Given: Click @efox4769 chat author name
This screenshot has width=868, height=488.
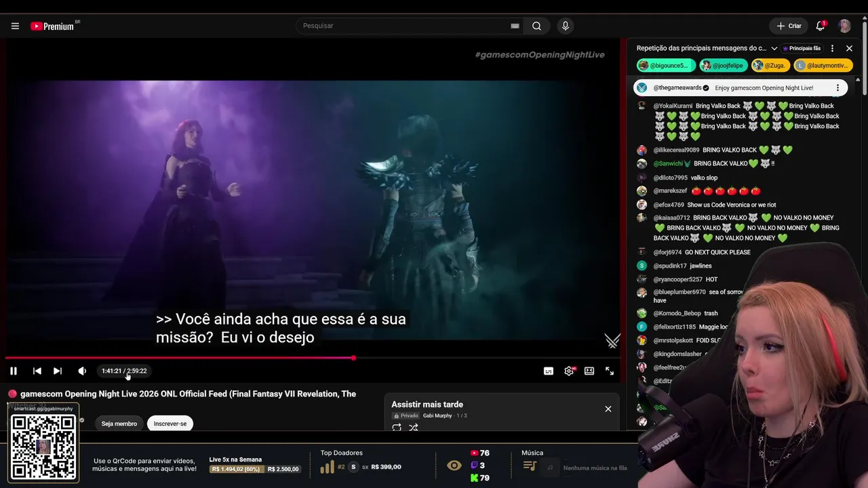Looking at the screenshot, I should coord(669,205).
